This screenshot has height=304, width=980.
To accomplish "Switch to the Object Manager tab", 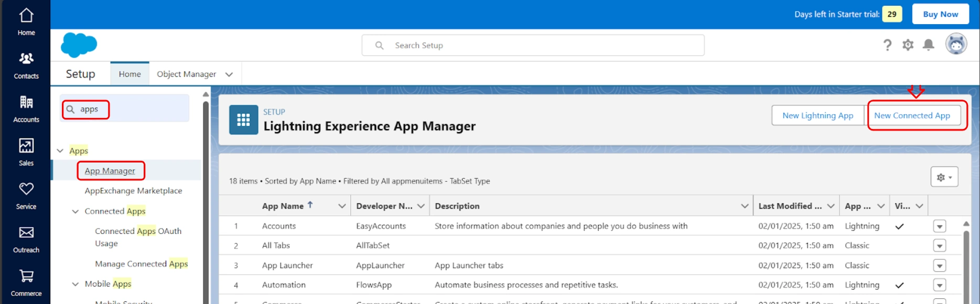I will tap(186, 74).
